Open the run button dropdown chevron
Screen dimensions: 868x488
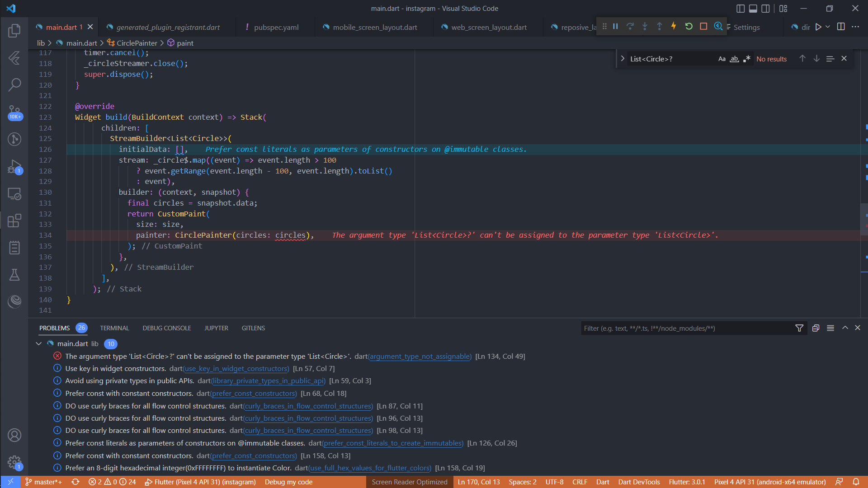(x=828, y=27)
